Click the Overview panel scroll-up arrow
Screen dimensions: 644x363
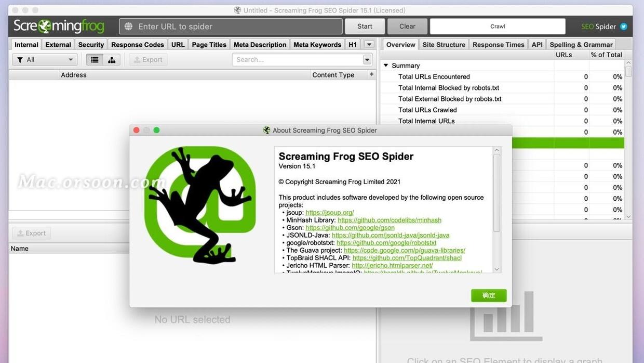click(628, 63)
